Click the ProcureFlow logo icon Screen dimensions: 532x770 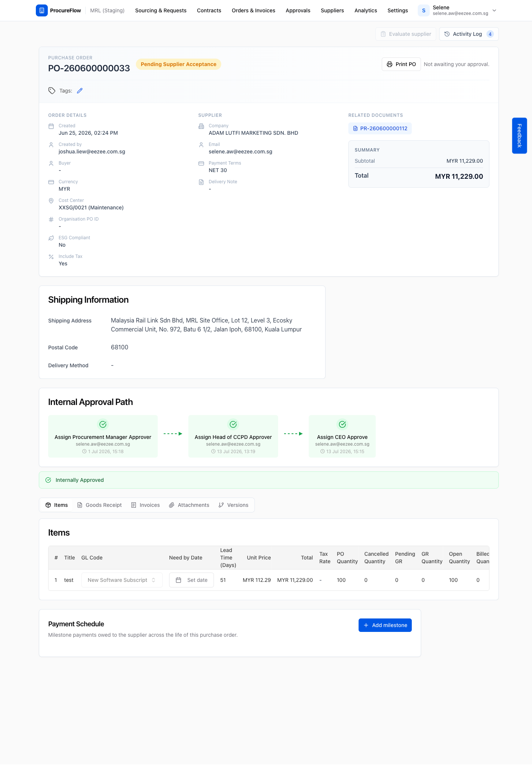pyautogui.click(x=42, y=10)
